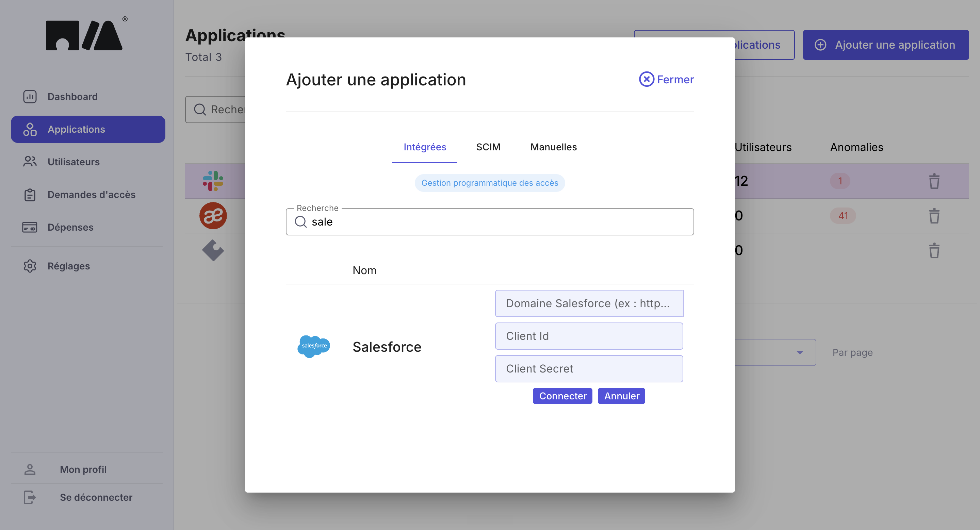Click the Par page label
Image resolution: width=980 pixels, height=530 pixels.
(852, 352)
